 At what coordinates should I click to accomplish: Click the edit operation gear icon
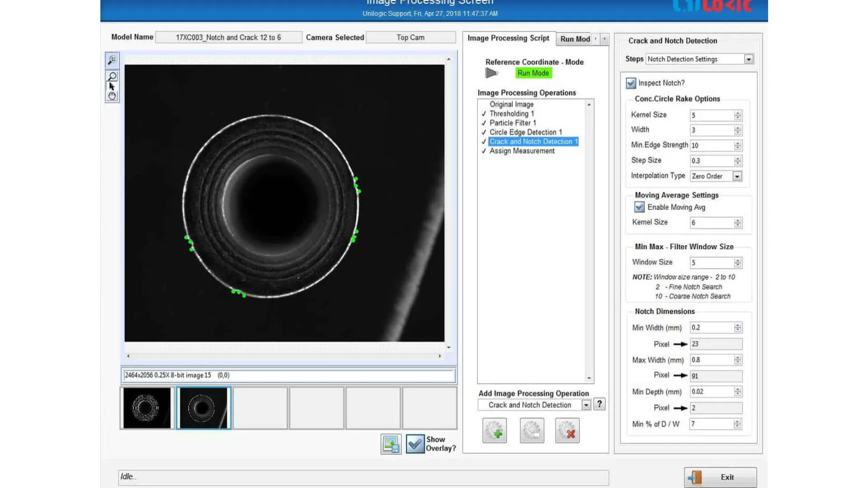point(532,431)
